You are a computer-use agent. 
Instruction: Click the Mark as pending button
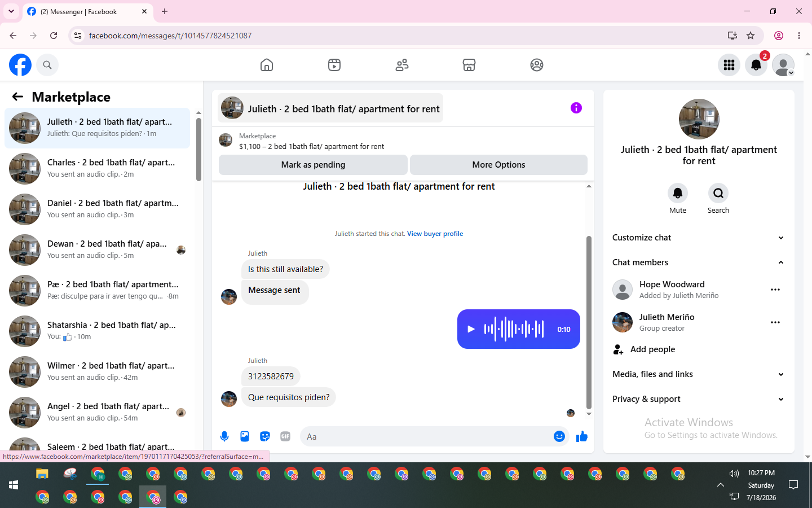pos(313,165)
